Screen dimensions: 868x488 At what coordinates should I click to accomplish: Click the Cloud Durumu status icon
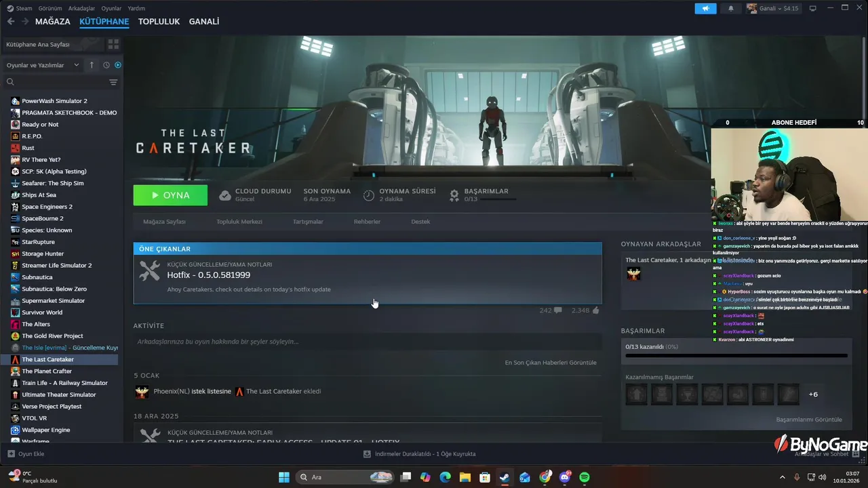(225, 195)
